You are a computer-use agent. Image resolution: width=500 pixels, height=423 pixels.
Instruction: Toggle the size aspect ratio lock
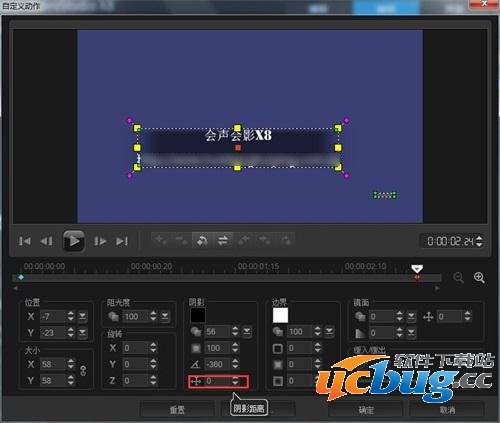tap(83, 371)
